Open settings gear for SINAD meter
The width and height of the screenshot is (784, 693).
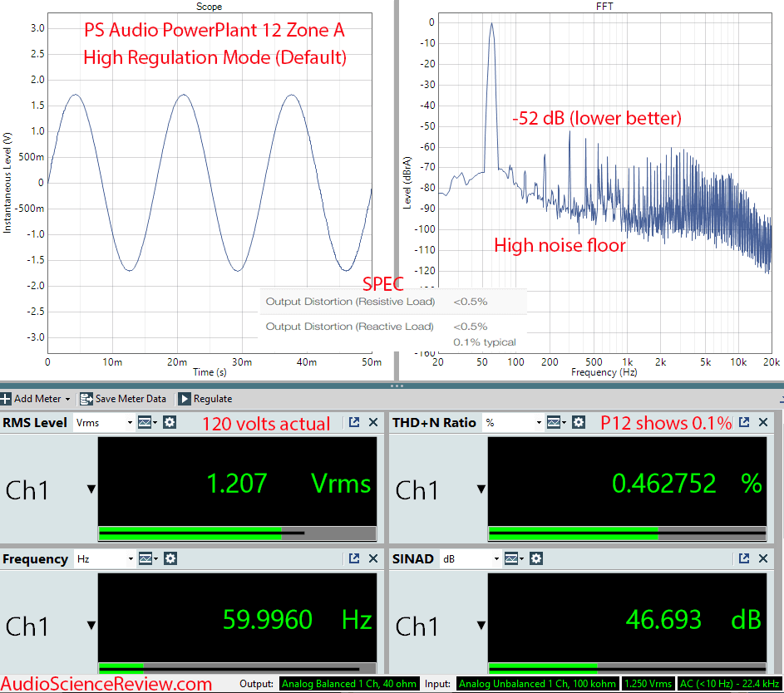pyautogui.click(x=536, y=558)
